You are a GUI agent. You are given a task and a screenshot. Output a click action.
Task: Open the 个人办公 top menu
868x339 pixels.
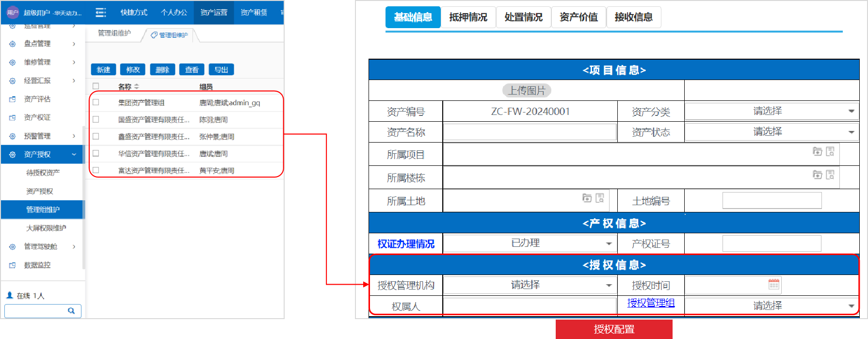point(174,13)
